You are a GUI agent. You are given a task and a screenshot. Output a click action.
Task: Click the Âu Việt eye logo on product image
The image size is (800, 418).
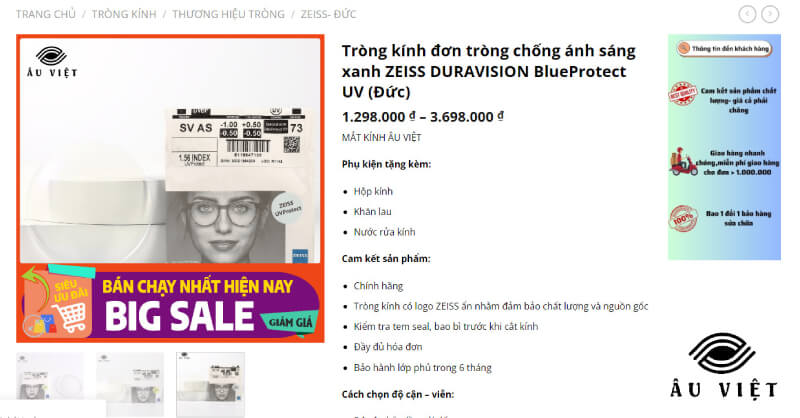pyautogui.click(x=52, y=62)
